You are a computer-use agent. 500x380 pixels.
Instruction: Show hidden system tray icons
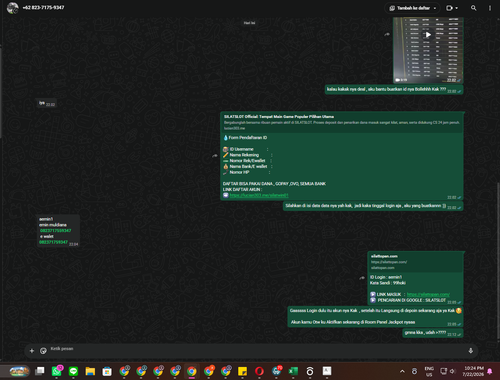coord(402,371)
